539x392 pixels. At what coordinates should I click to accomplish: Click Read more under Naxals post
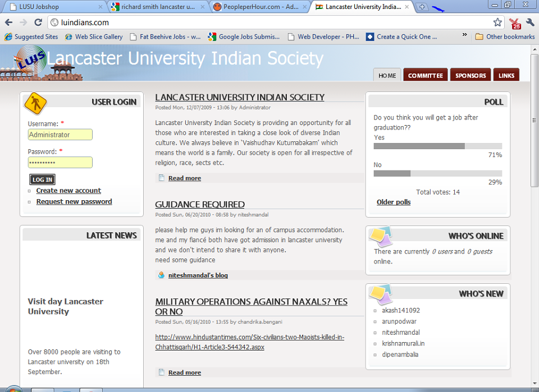pyautogui.click(x=185, y=372)
